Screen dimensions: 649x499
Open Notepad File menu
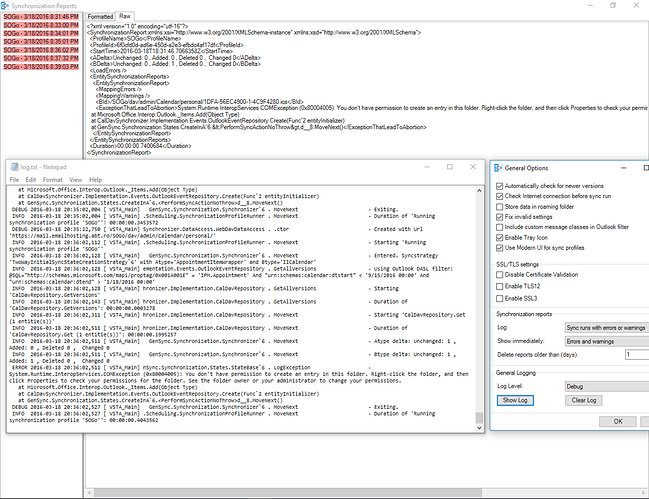14,180
